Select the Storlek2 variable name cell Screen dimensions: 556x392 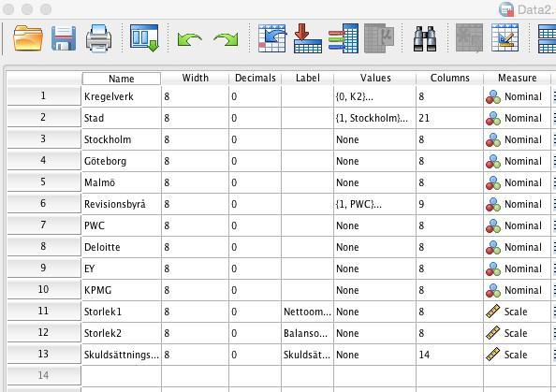122,333
